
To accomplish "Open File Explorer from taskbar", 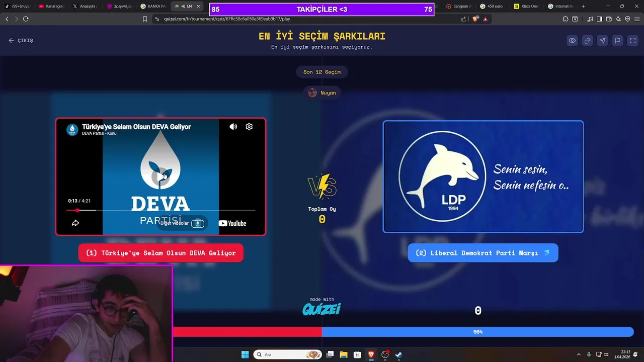I will pyautogui.click(x=344, y=354).
